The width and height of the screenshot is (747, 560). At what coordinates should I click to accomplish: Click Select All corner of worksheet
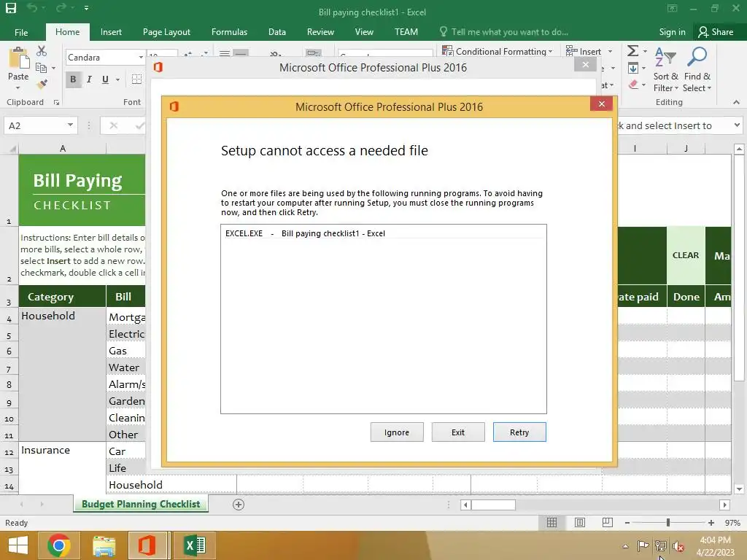(12, 149)
